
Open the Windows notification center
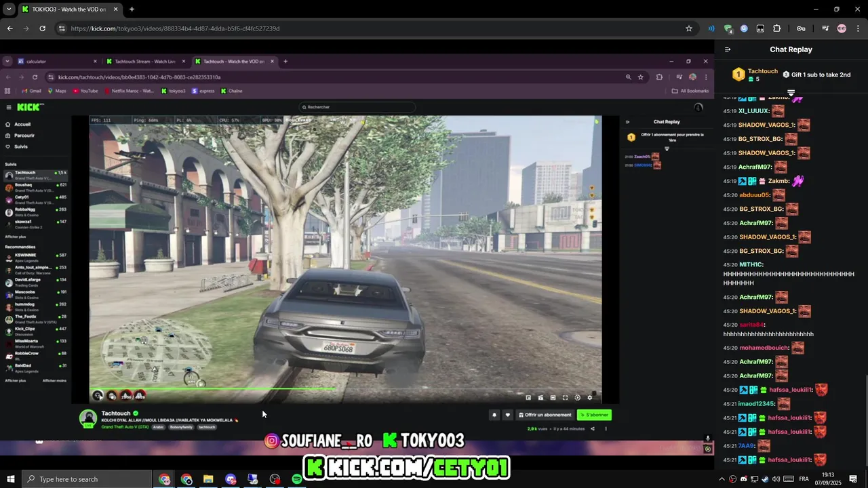(853, 479)
